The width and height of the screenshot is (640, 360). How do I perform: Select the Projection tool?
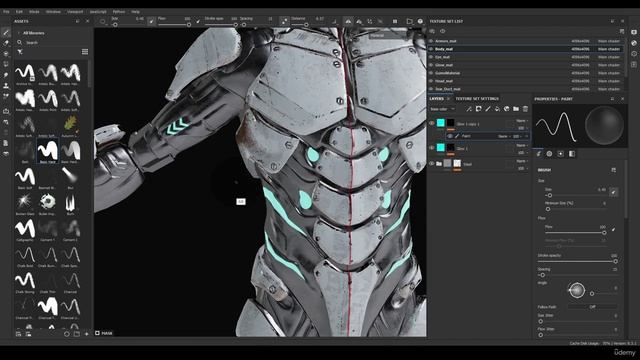coord(6,53)
